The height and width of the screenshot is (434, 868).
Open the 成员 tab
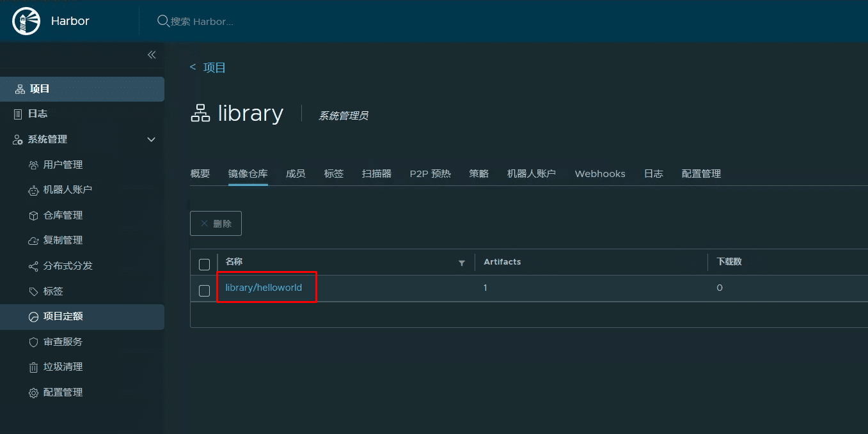click(296, 174)
